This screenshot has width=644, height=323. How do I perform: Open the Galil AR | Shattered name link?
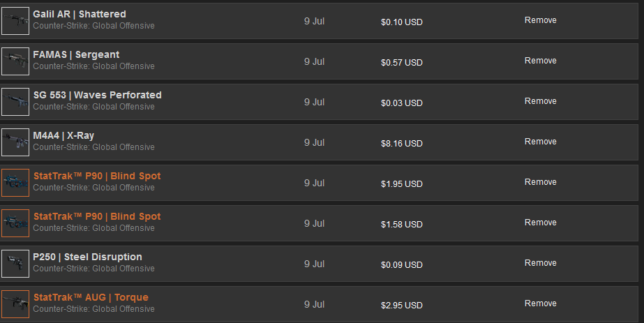click(x=80, y=14)
